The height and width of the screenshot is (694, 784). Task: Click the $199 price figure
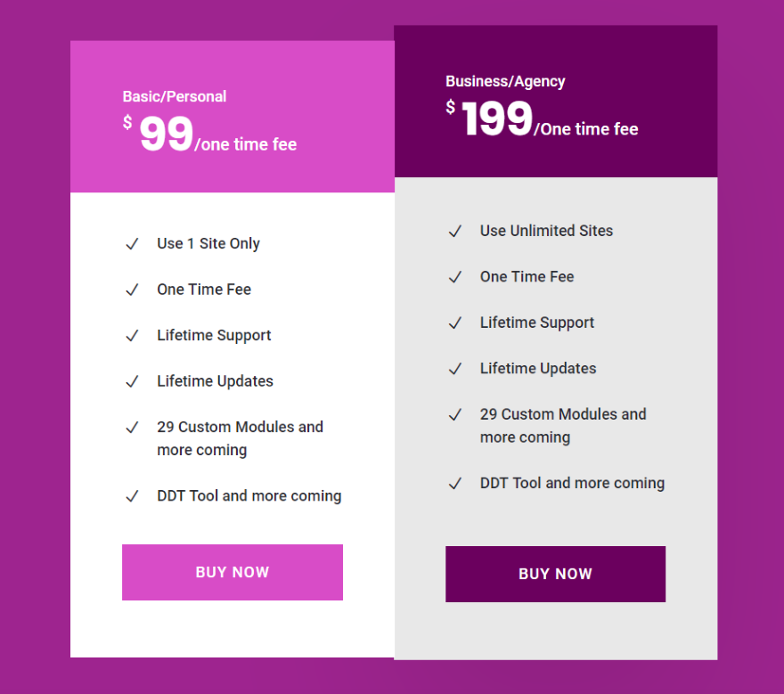(497, 120)
